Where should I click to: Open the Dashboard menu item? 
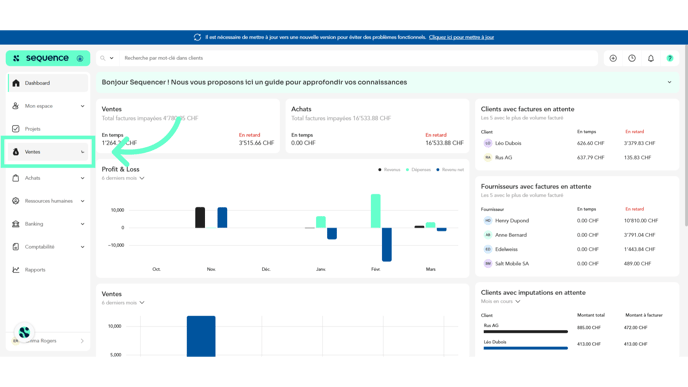click(x=48, y=83)
